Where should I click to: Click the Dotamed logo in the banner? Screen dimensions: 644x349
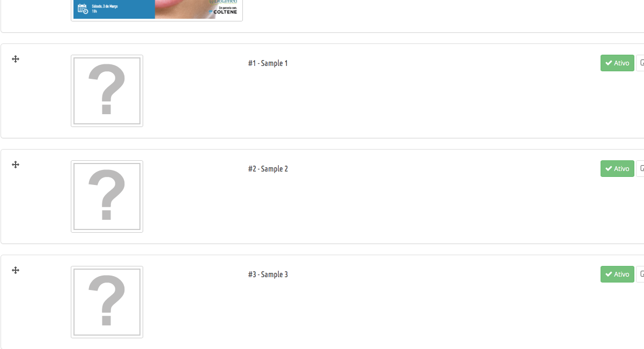point(224,2)
